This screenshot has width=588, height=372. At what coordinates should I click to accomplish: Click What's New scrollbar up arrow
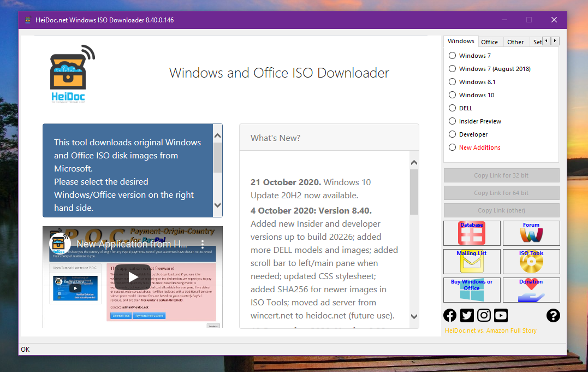coord(414,163)
